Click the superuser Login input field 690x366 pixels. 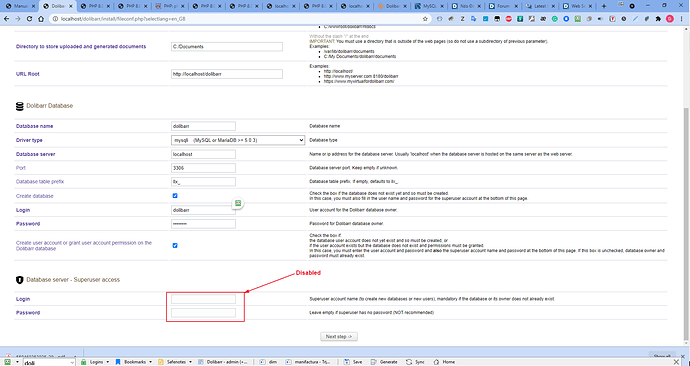tap(203, 299)
